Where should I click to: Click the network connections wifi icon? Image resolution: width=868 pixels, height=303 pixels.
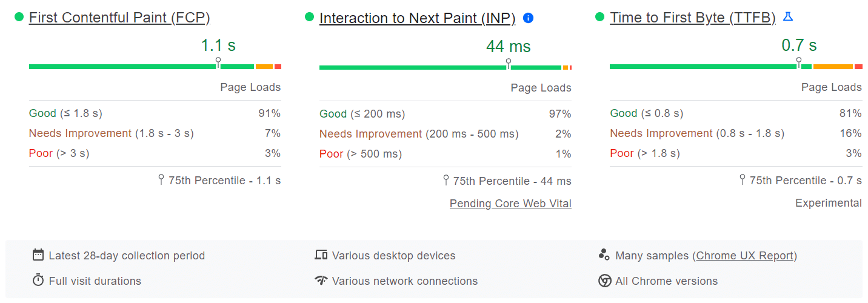coord(321,281)
